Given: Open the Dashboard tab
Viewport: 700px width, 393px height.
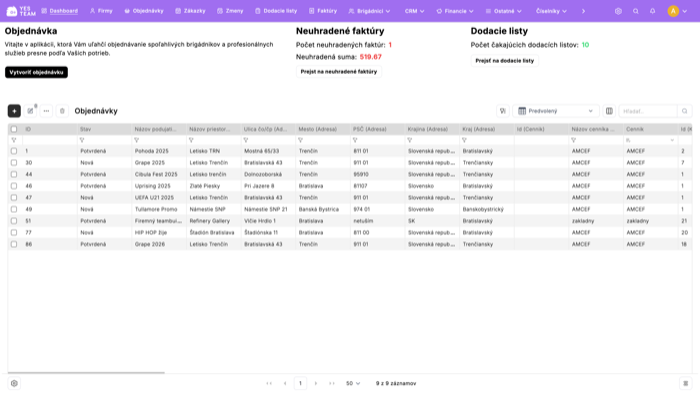Looking at the screenshot, I should [x=59, y=11].
